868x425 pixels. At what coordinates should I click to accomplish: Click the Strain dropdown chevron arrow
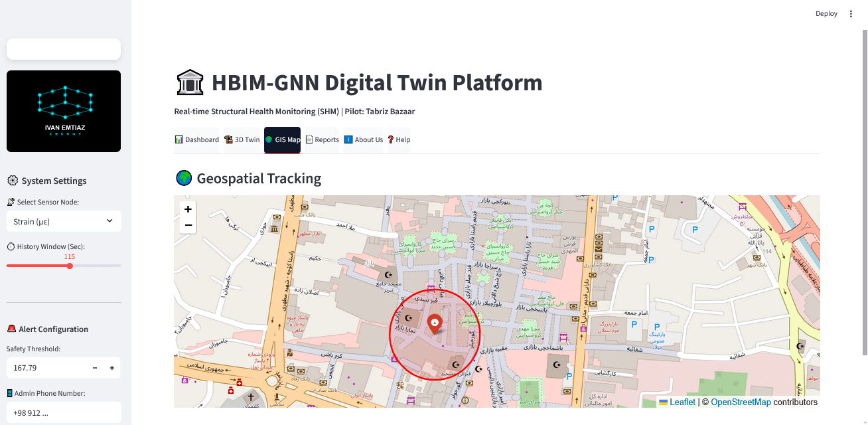[109, 221]
